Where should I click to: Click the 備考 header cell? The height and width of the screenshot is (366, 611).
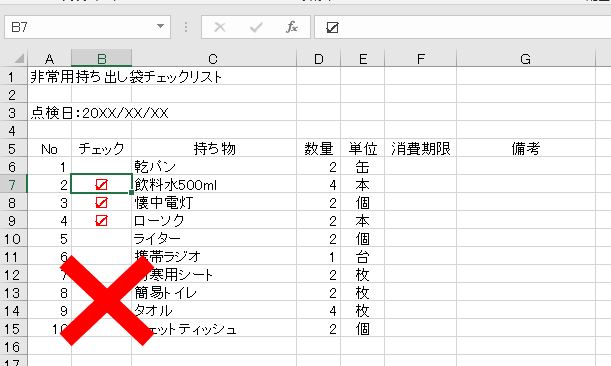526,149
